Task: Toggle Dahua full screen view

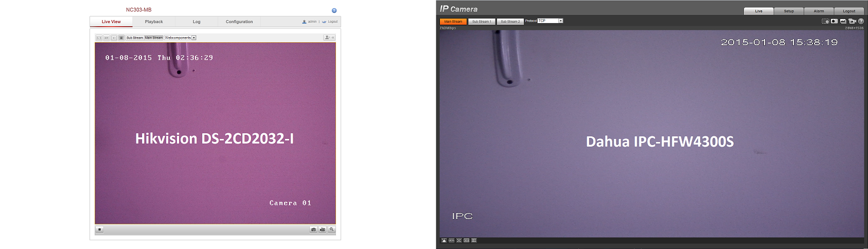Action: [459, 240]
